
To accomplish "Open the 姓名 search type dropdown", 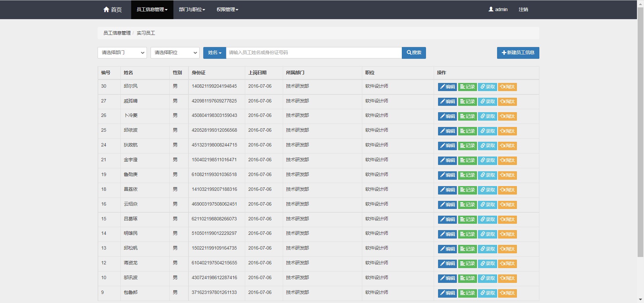I will tap(215, 53).
